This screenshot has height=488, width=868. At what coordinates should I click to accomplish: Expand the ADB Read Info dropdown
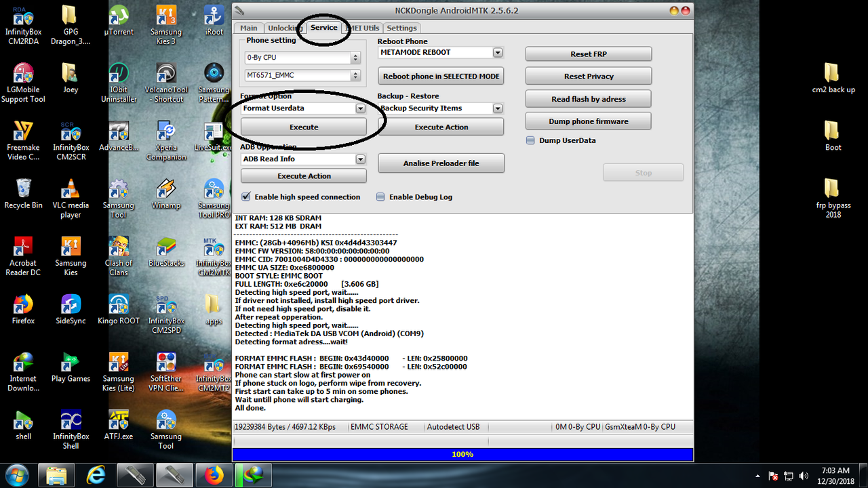[361, 159]
